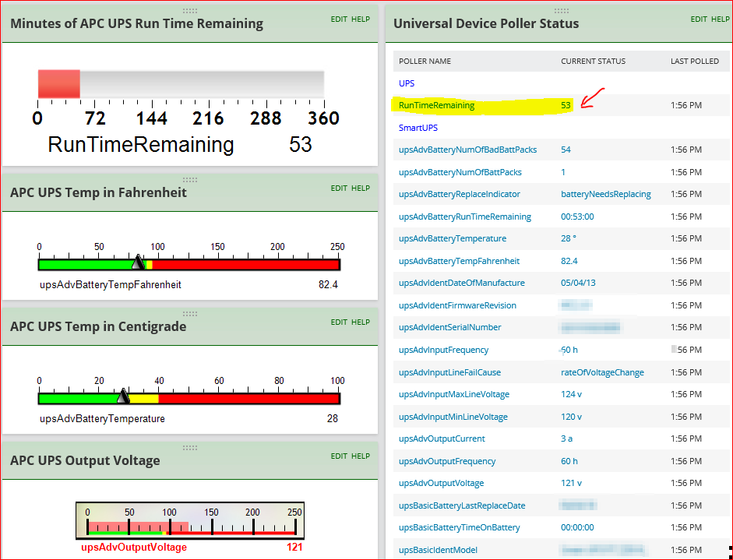Click the 00:53:00 run time value
Screen dimensions: 733x560
tap(577, 217)
